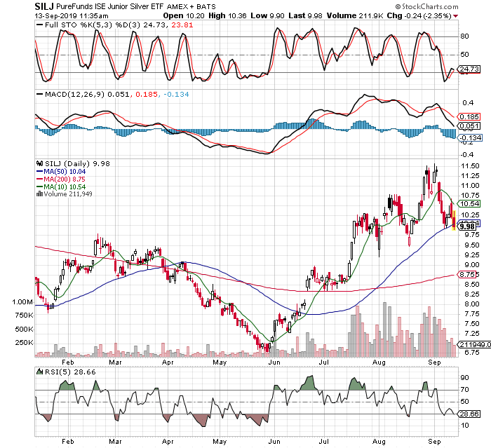This screenshot has height=448, width=491.
Task: Click the 13-Sep-2019 11:35am timestamp
Action: point(72,16)
